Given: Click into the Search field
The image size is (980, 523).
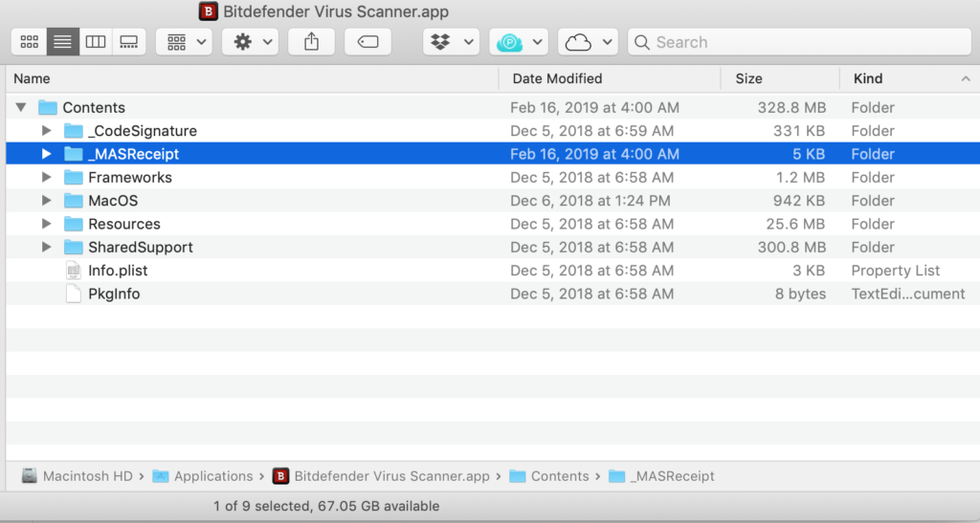Looking at the screenshot, I should coord(799,42).
